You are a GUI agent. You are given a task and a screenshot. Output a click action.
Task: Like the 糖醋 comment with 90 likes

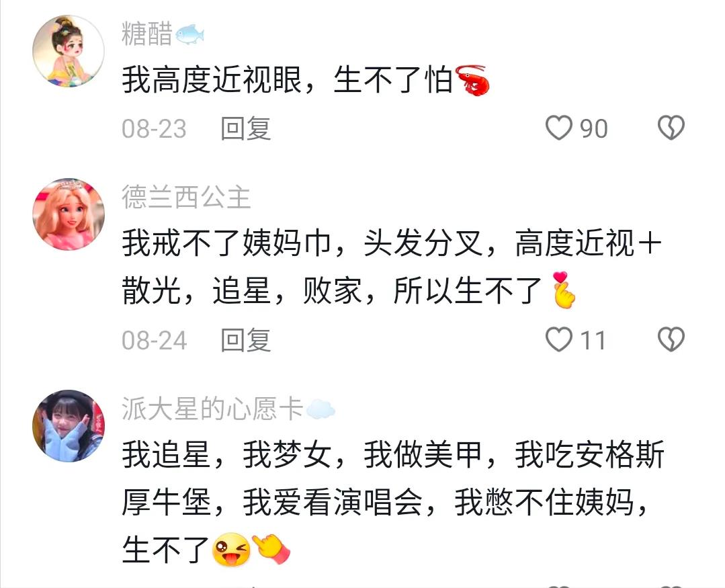[559, 128]
